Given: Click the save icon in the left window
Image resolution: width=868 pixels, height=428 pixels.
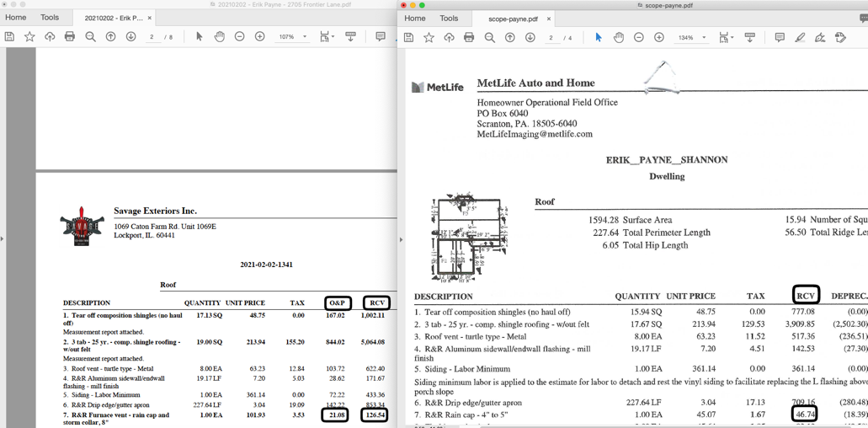Looking at the screenshot, I should (9, 37).
